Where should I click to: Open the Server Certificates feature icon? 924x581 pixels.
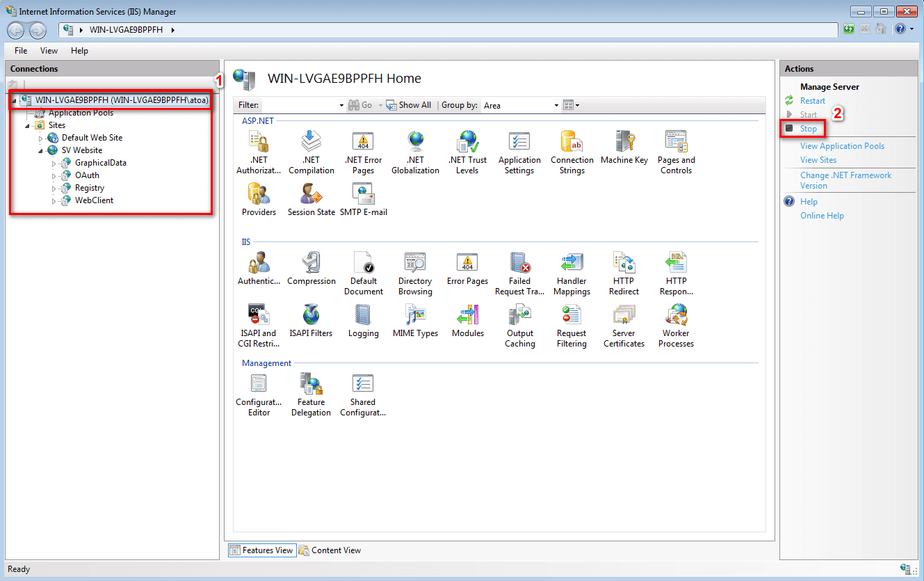tap(624, 317)
